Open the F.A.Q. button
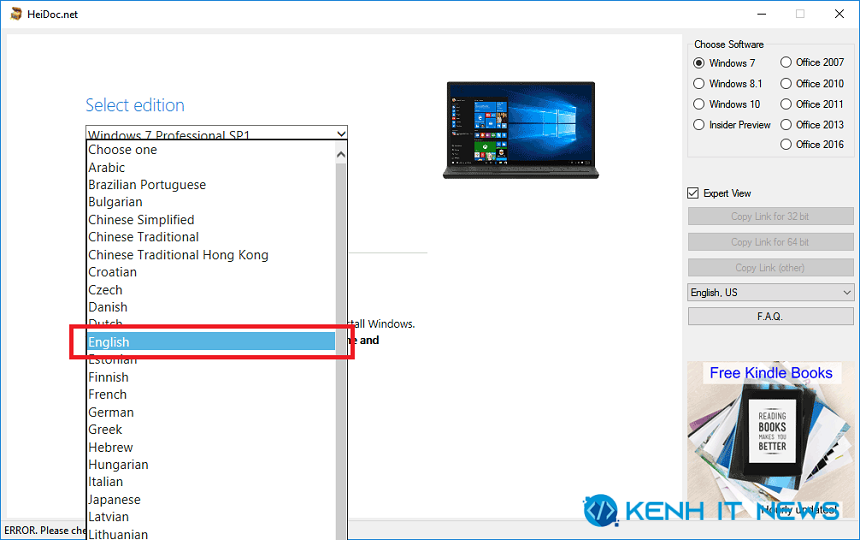Screen dimensions: 860x540 pyautogui.click(x=771, y=316)
